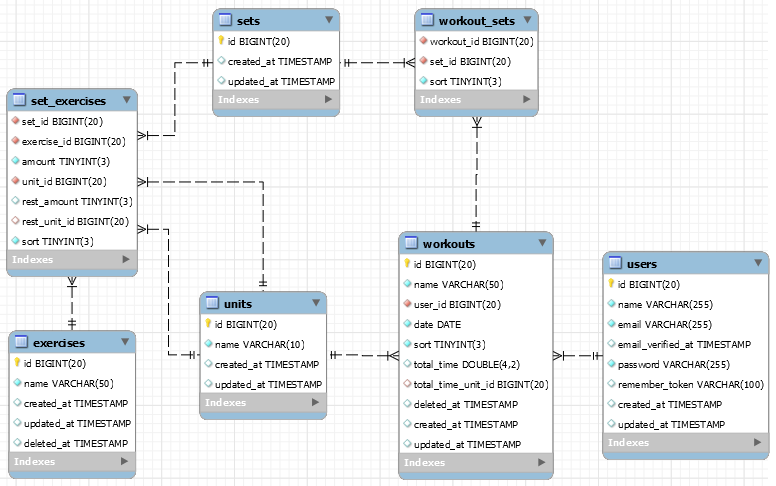This screenshot has height=486, width=776.
Task: Click diamond icon beside amount TINYINT(3)
Action: coord(15,161)
